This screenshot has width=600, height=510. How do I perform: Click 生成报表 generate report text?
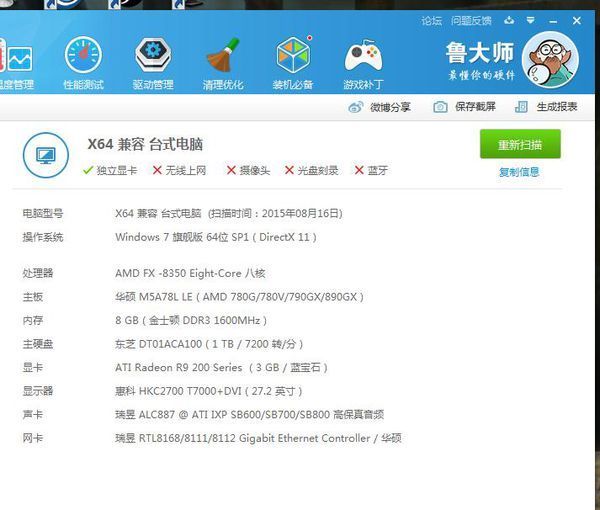coord(557,107)
